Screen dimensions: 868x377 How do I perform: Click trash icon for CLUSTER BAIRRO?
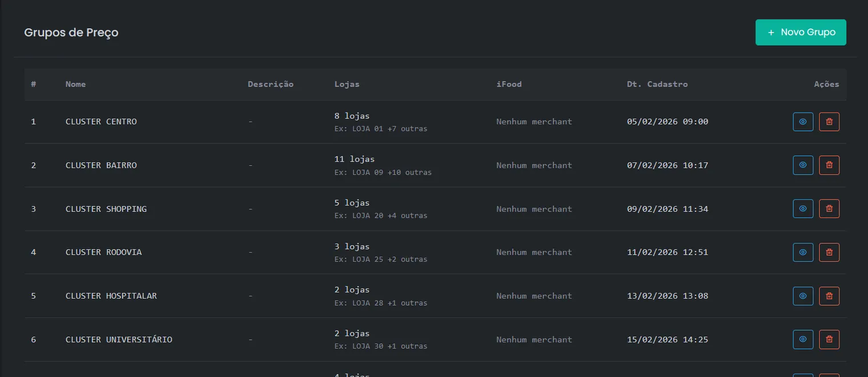(x=829, y=165)
